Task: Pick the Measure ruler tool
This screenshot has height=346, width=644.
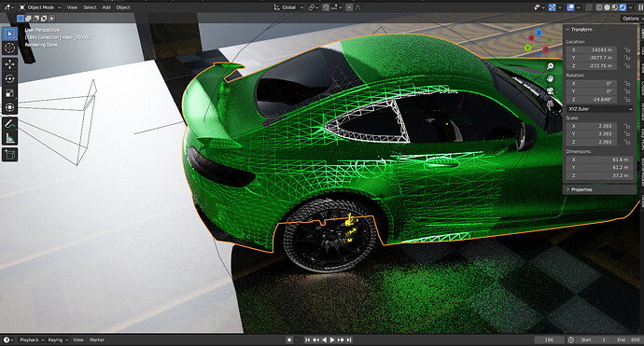Action: [x=10, y=138]
